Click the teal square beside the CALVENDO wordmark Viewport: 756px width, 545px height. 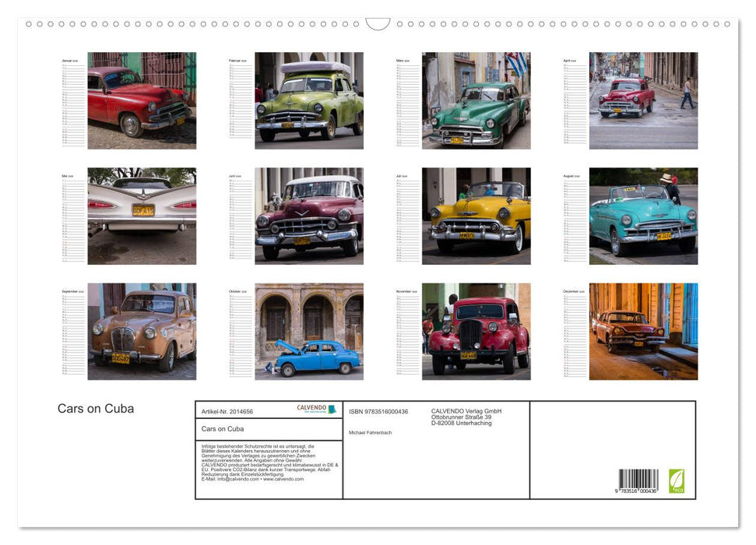tap(332, 409)
